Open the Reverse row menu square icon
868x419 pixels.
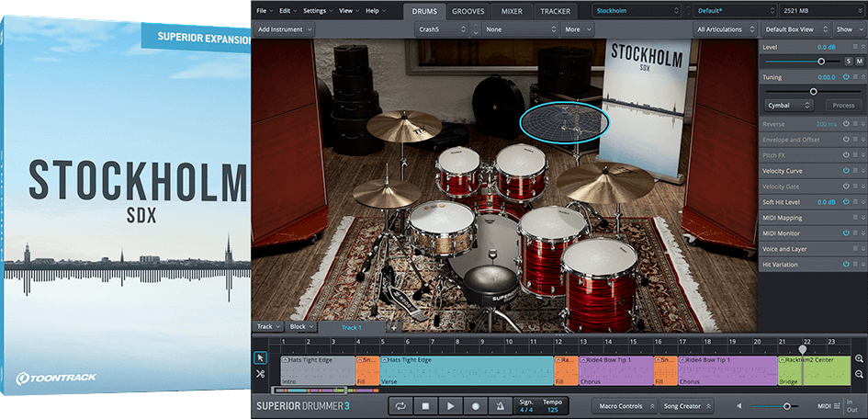[855, 124]
